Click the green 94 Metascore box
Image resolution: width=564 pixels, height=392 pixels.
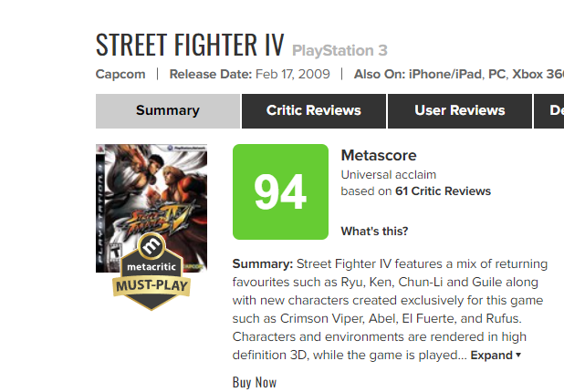280,191
